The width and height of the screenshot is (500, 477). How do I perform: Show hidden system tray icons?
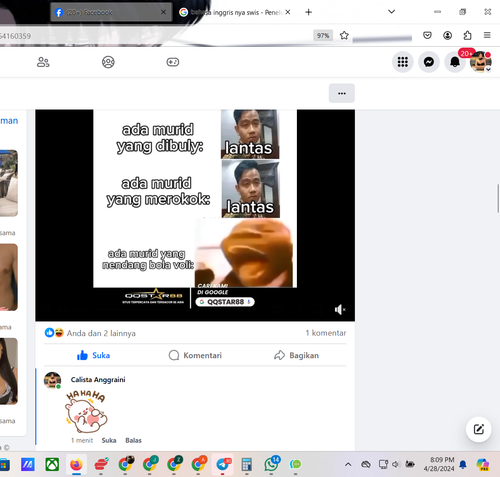click(x=348, y=464)
